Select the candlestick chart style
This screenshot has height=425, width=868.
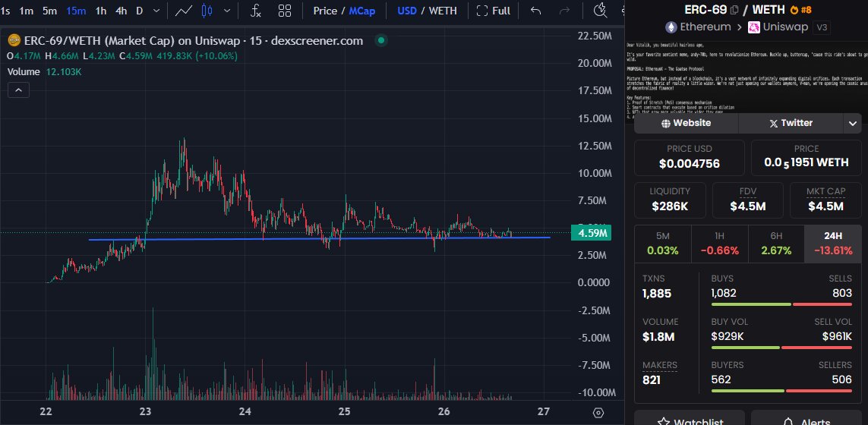coord(207,11)
